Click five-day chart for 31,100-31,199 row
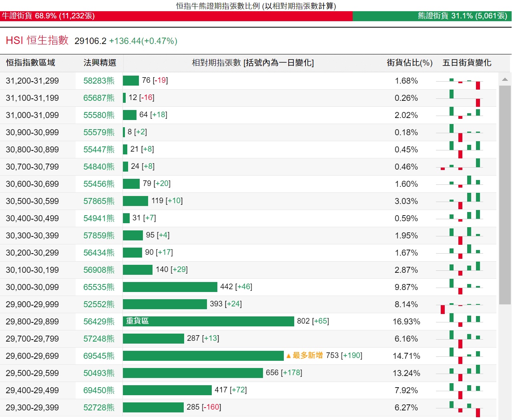Viewport: 512px width, 420px height. (x=460, y=98)
